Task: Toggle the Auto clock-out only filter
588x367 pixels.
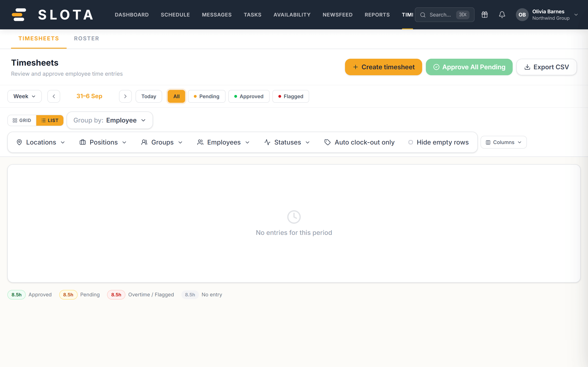Action: [x=359, y=142]
